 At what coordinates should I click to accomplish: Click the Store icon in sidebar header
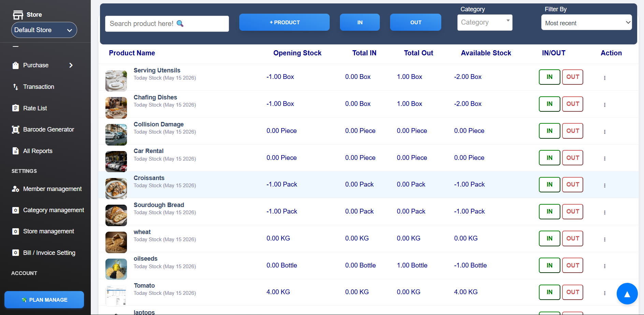tap(18, 15)
